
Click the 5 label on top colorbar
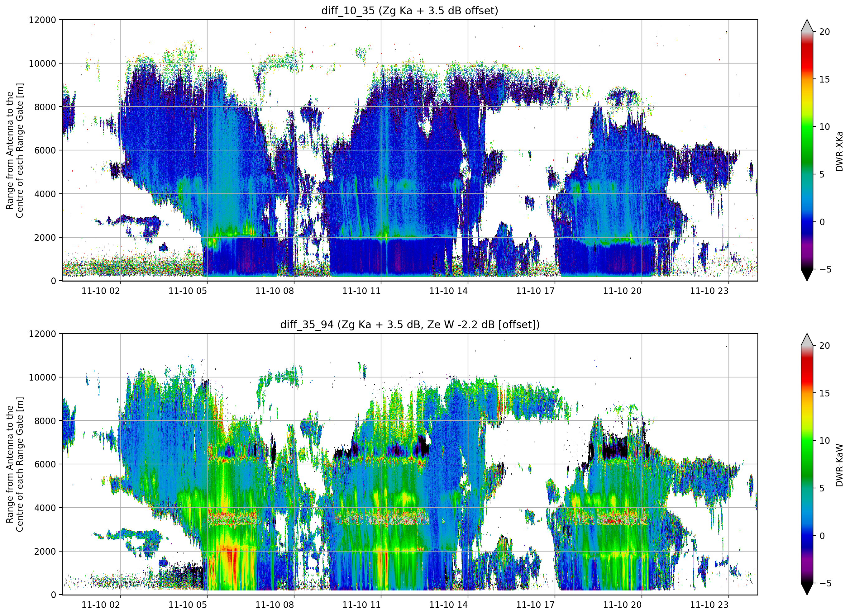pos(822,174)
